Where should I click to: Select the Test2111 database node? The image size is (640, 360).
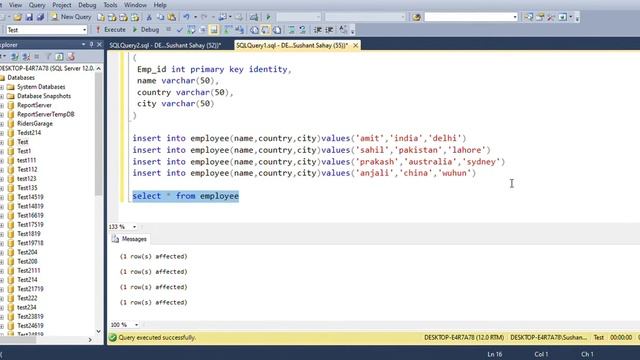click(x=28, y=271)
